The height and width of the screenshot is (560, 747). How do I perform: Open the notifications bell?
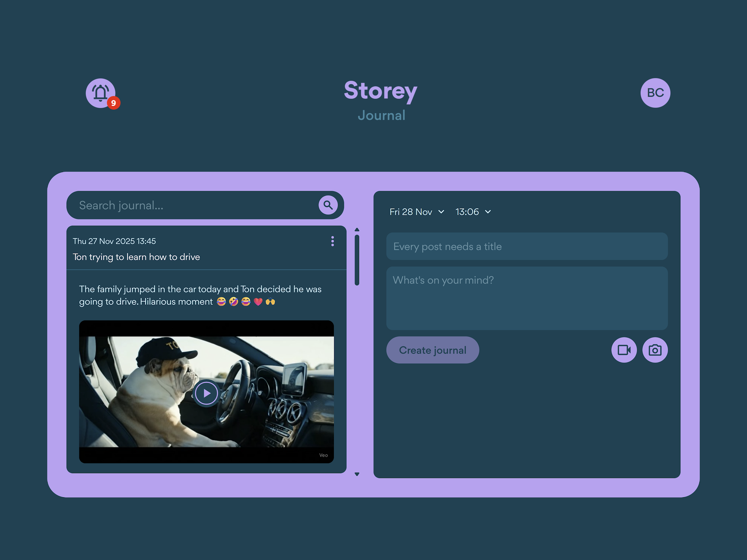[x=100, y=93]
